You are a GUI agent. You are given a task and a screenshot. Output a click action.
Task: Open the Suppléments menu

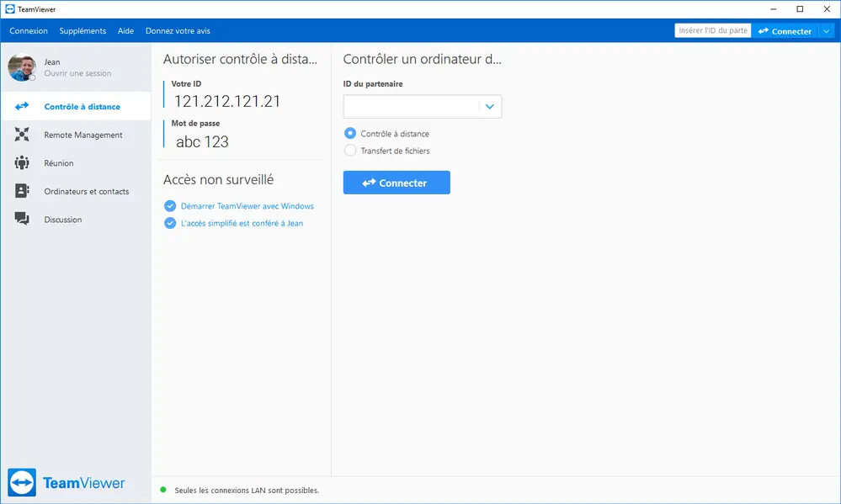83,31
